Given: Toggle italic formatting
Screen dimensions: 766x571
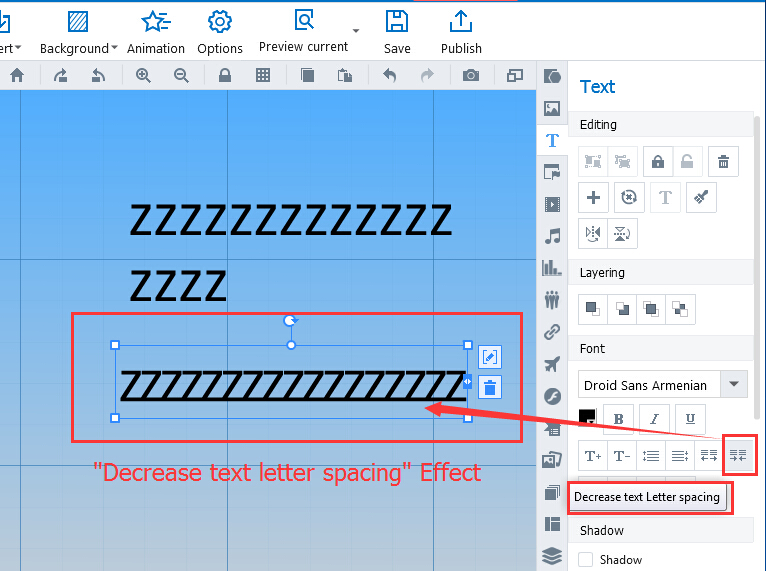Looking at the screenshot, I should point(654,419).
